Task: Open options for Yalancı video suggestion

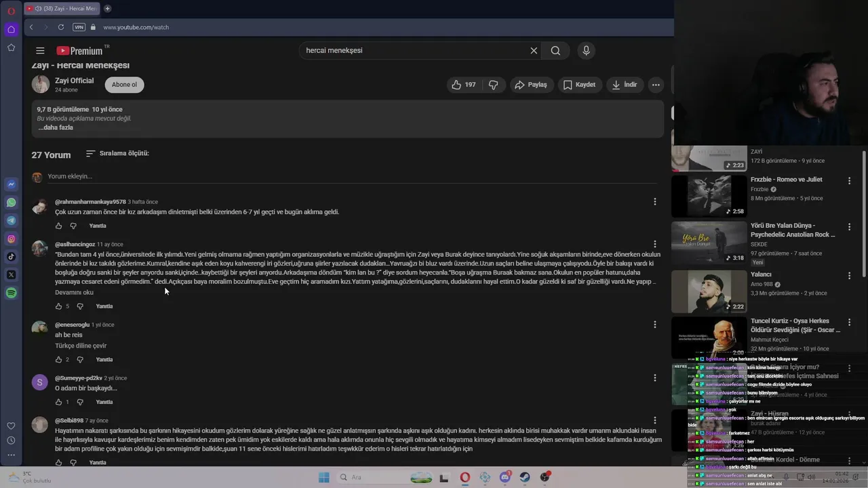Action: tap(849, 276)
